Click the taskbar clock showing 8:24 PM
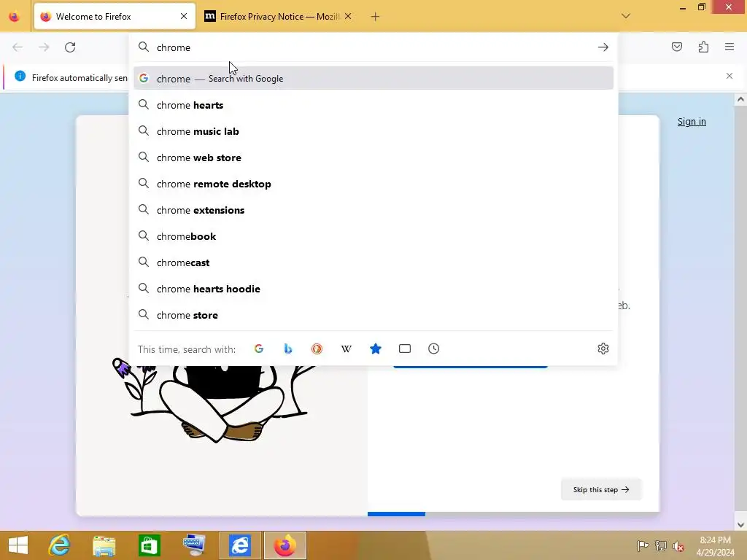 [x=715, y=545]
